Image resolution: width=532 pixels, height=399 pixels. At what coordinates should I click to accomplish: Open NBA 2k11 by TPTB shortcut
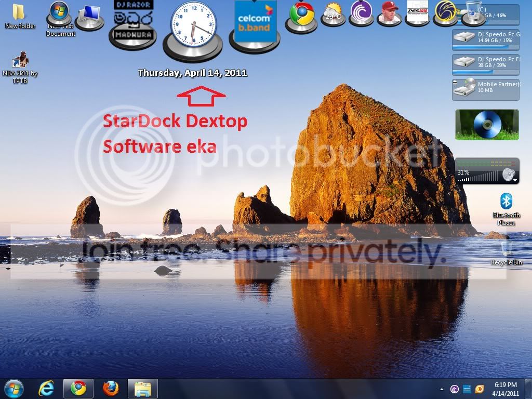[x=20, y=67]
